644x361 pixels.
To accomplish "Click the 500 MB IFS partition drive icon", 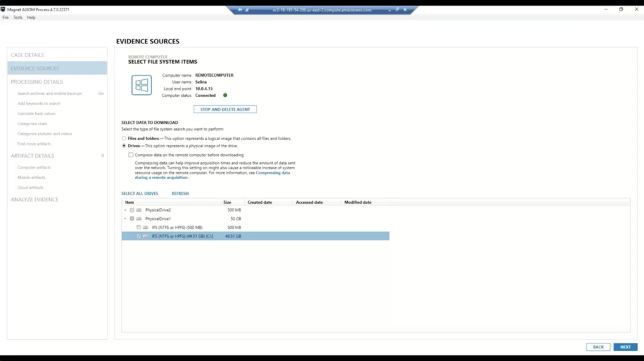I will (145, 228).
